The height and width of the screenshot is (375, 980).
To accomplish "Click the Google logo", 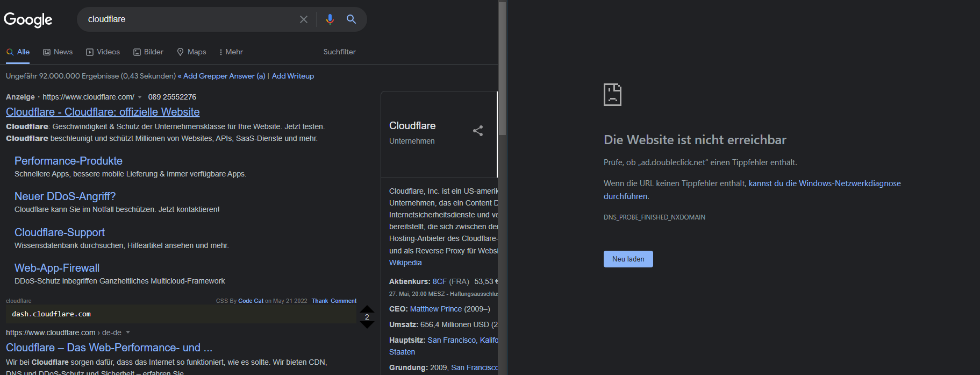I will 28,20.
